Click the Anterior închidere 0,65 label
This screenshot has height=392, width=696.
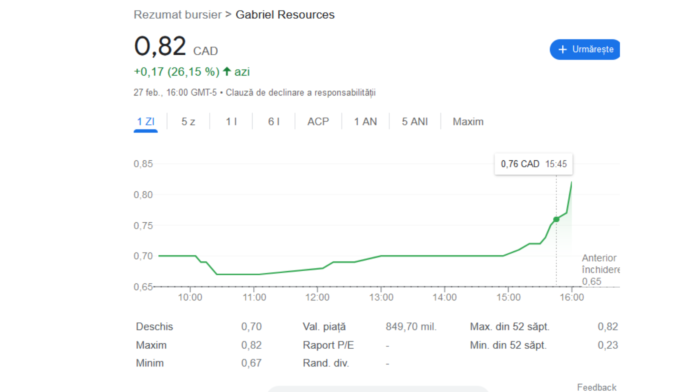tap(600, 269)
